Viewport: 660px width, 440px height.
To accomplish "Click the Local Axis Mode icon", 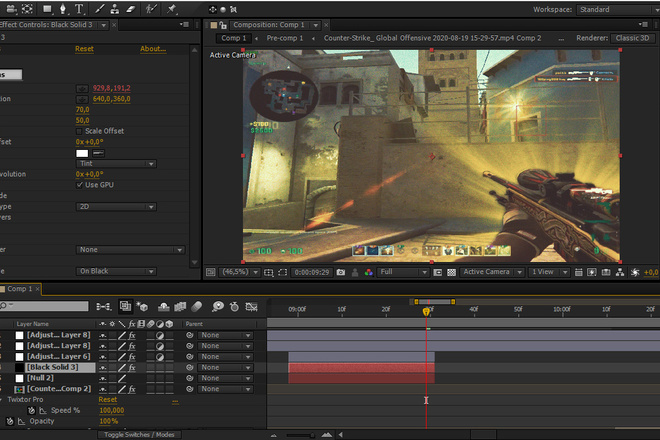I will point(213,9).
